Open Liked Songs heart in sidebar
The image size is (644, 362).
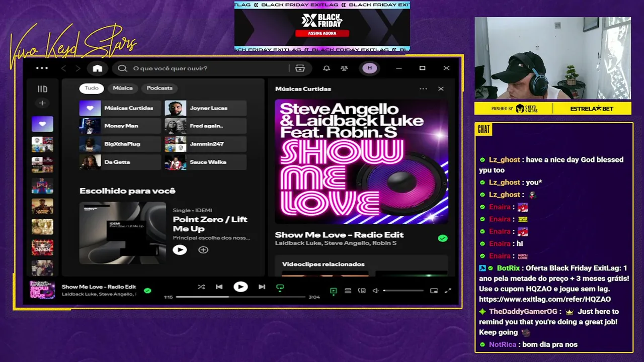point(42,124)
